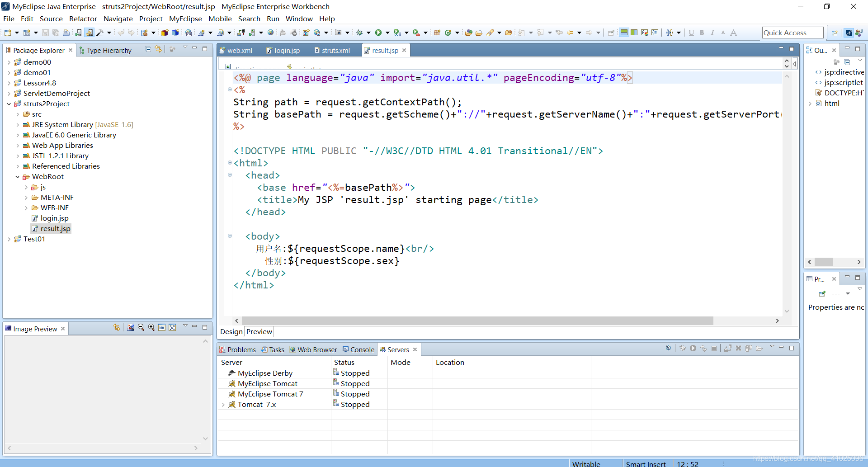Click the Forward navigation arrow icon
Screen dimensions: 868x467
pyautogui.click(x=589, y=33)
